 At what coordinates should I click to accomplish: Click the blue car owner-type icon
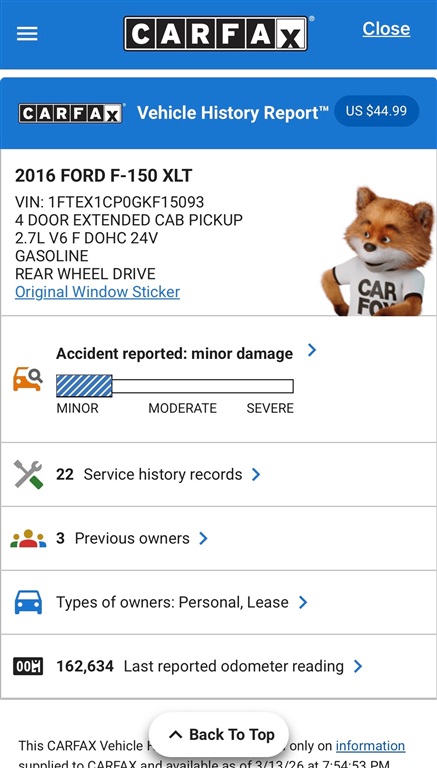(x=28, y=602)
